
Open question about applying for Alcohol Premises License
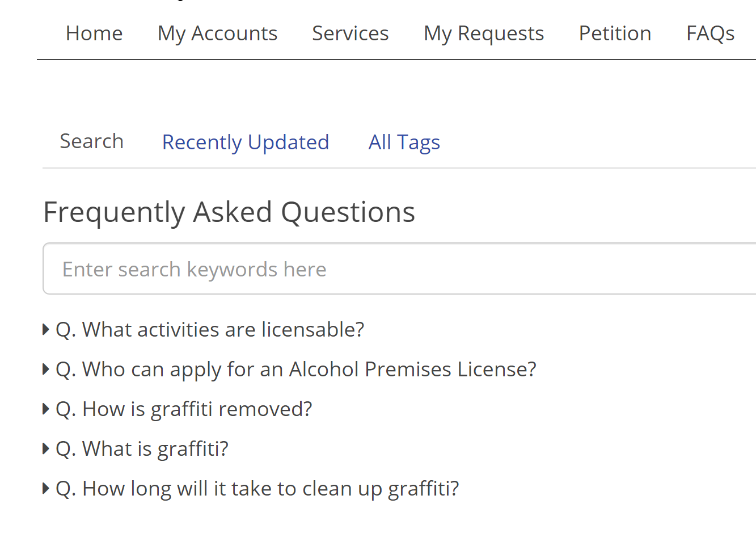(296, 370)
